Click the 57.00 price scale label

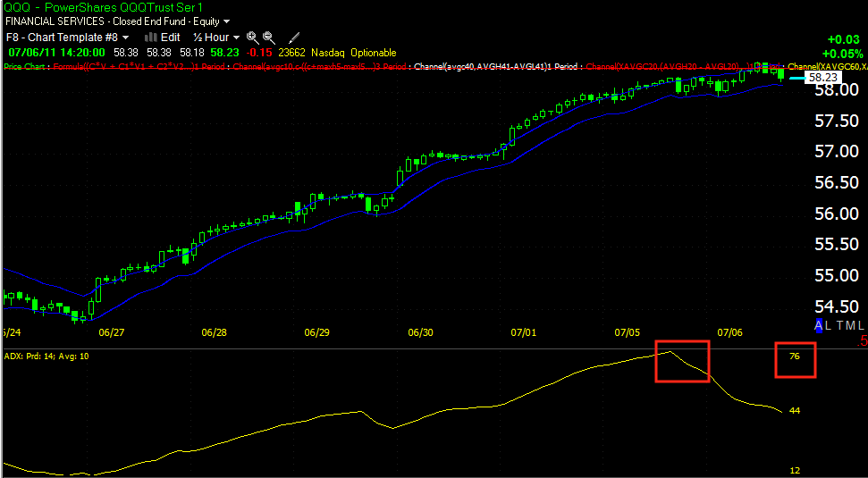837,151
